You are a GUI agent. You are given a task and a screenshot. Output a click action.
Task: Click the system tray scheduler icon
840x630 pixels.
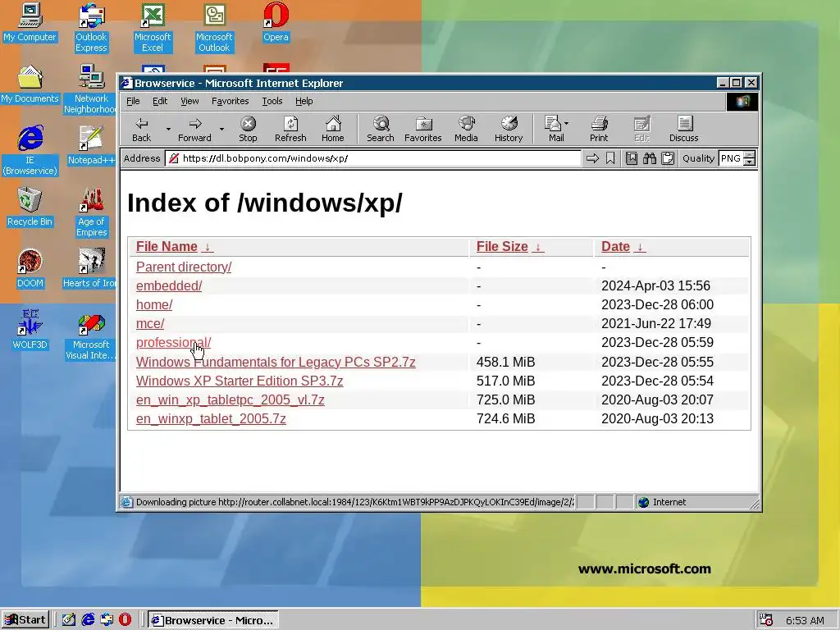[x=767, y=620]
